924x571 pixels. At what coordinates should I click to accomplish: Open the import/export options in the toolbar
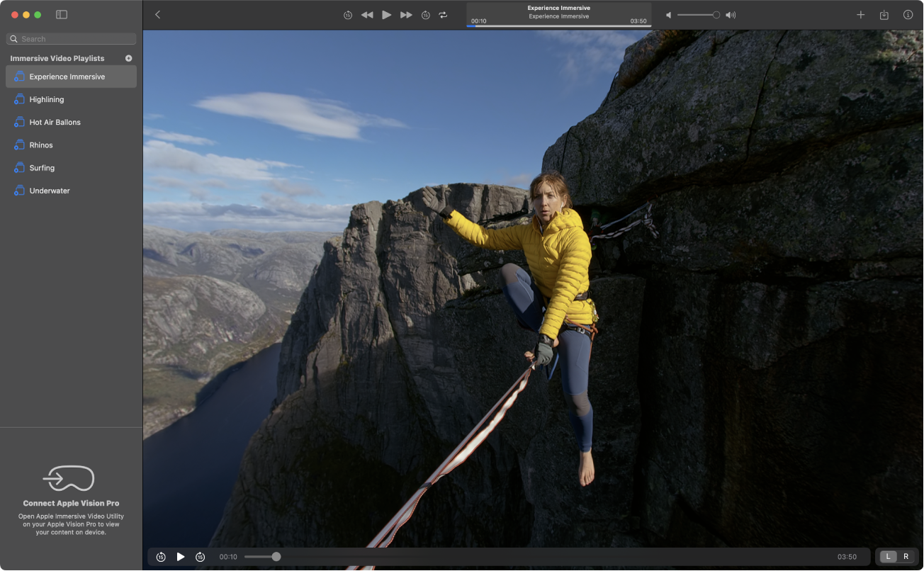(x=884, y=14)
